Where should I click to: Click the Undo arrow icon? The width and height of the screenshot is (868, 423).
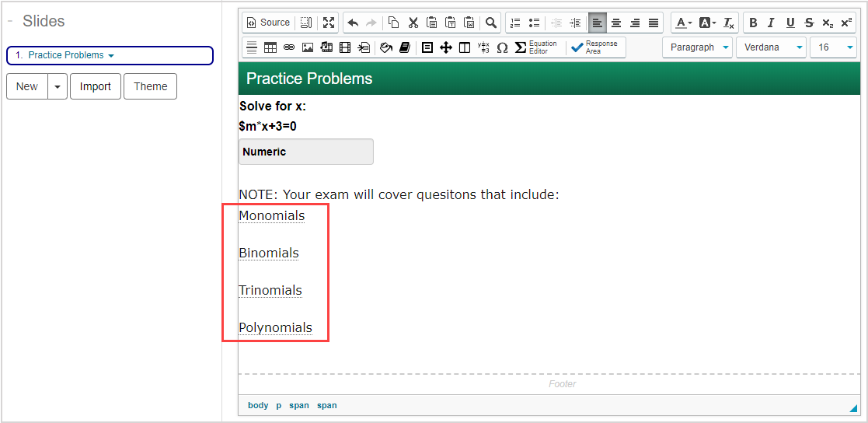pyautogui.click(x=353, y=23)
